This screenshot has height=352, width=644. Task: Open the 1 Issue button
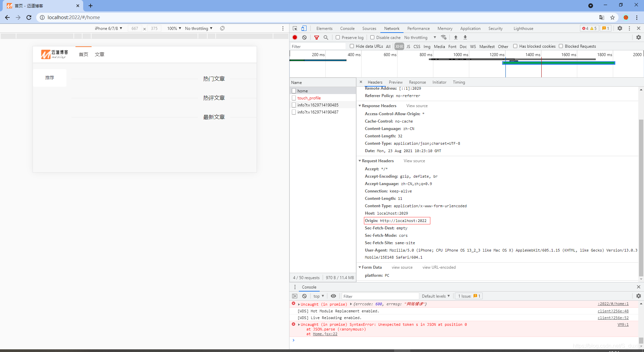(x=469, y=296)
